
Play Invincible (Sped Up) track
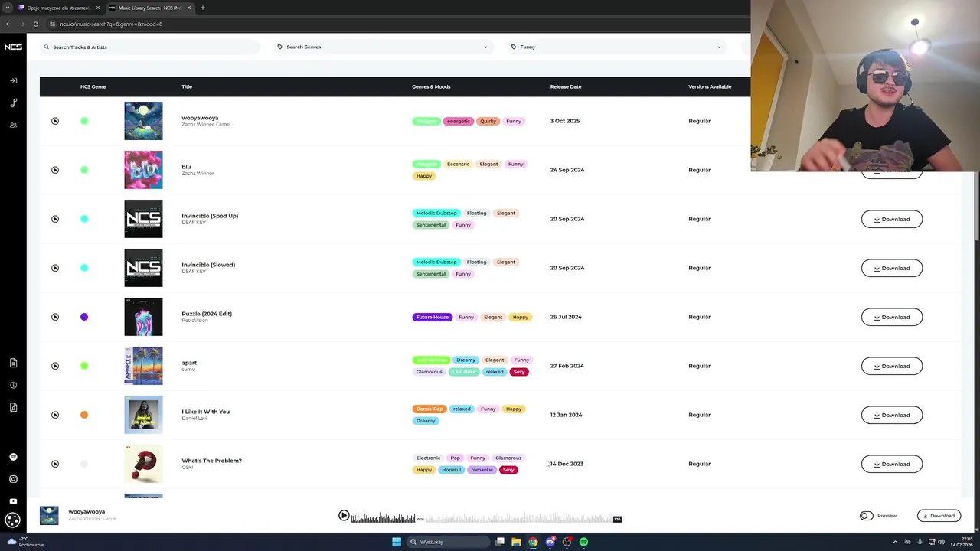tap(55, 219)
